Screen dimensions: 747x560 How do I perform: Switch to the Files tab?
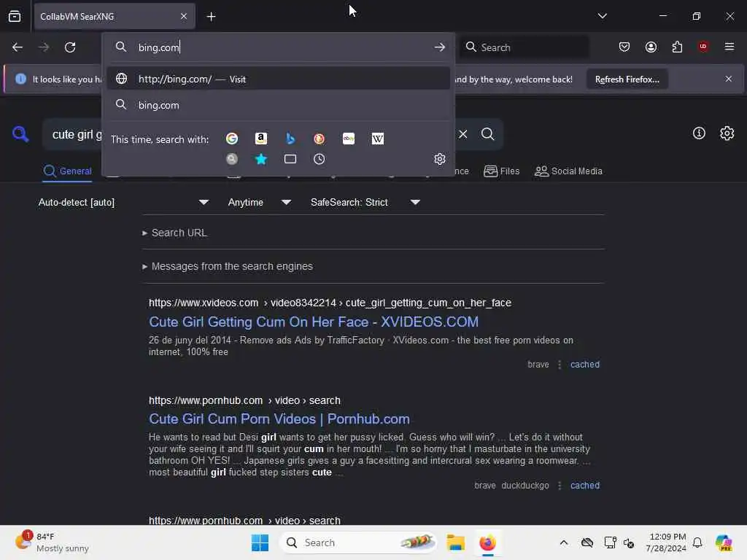[x=501, y=171]
